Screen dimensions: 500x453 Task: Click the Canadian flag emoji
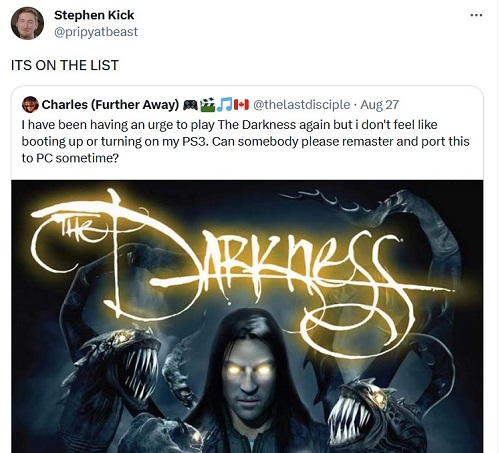[x=241, y=105]
